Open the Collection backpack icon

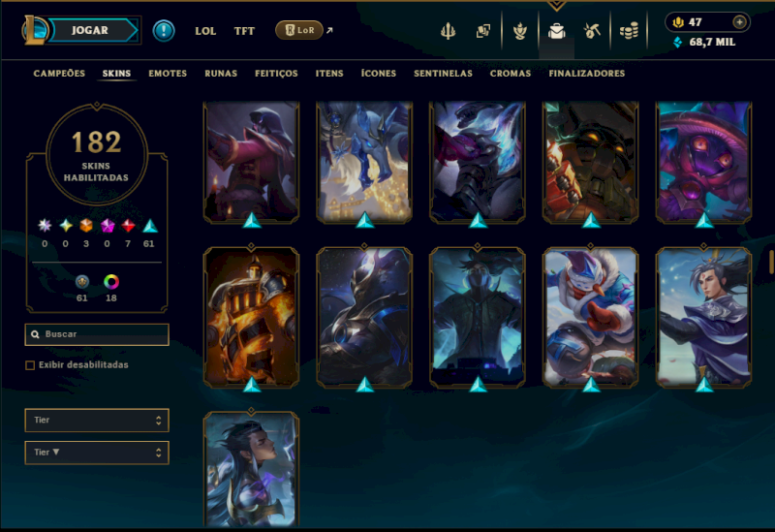[556, 31]
